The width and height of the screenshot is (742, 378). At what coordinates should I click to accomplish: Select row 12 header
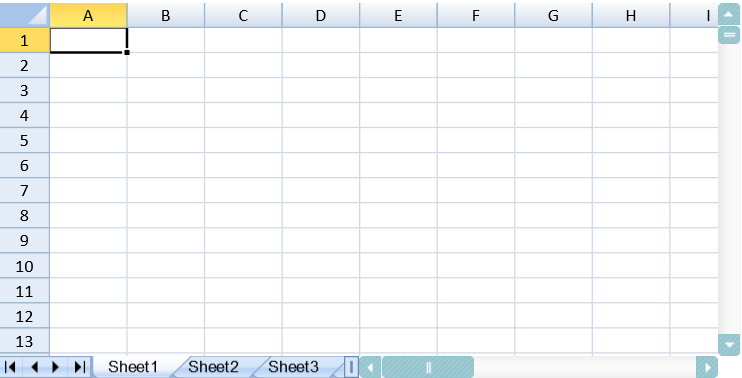[x=25, y=316]
